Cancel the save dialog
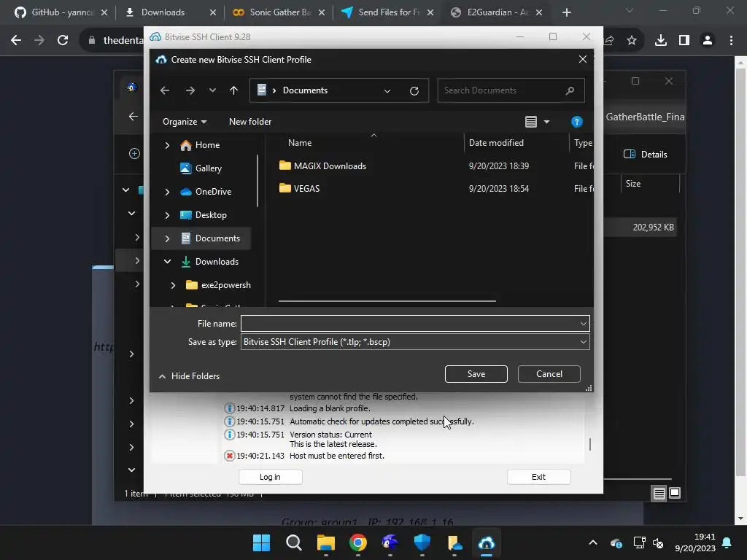 [x=549, y=374]
